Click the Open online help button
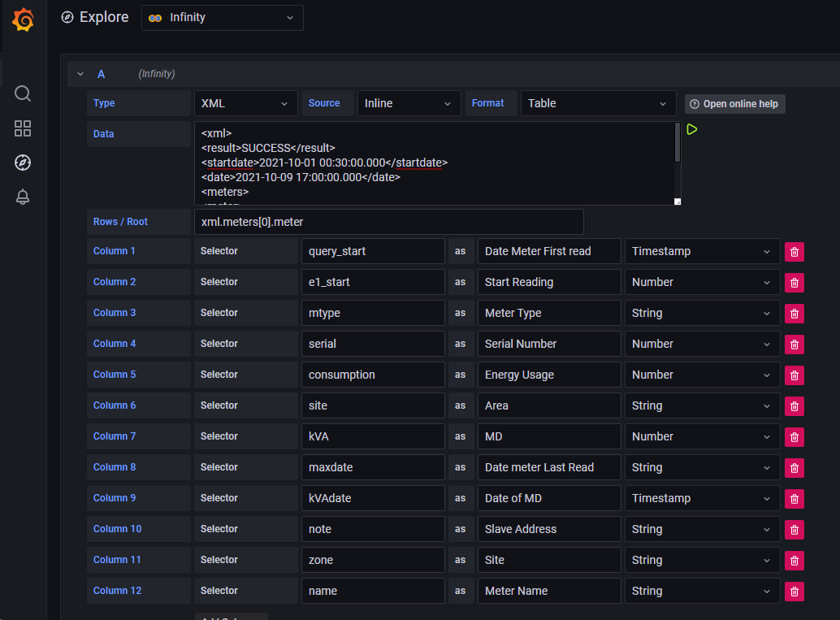The width and height of the screenshot is (840, 620). pyautogui.click(x=734, y=103)
